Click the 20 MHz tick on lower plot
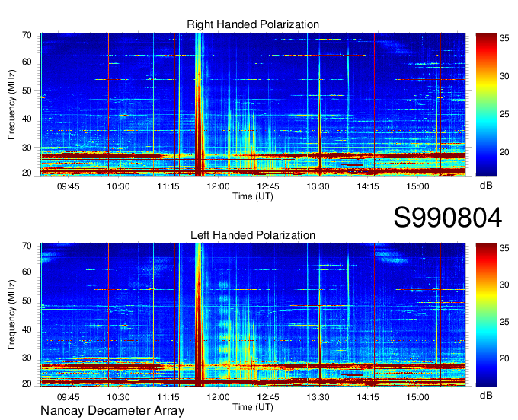 [x=27, y=383]
